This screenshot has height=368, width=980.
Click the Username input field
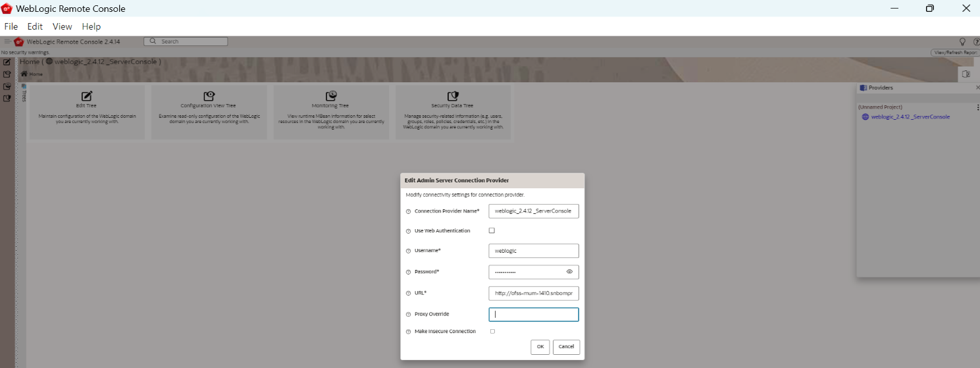[x=534, y=251]
